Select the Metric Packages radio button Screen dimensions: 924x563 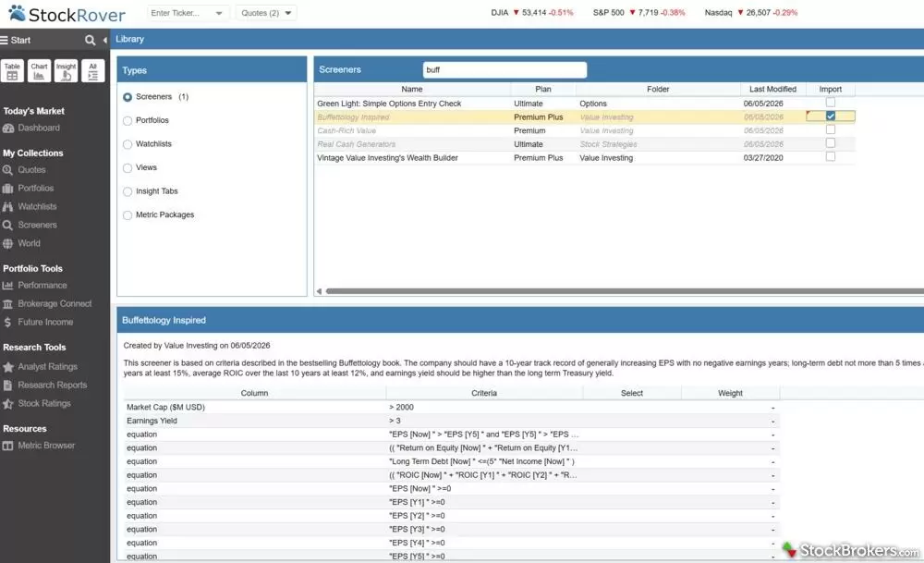pos(128,215)
